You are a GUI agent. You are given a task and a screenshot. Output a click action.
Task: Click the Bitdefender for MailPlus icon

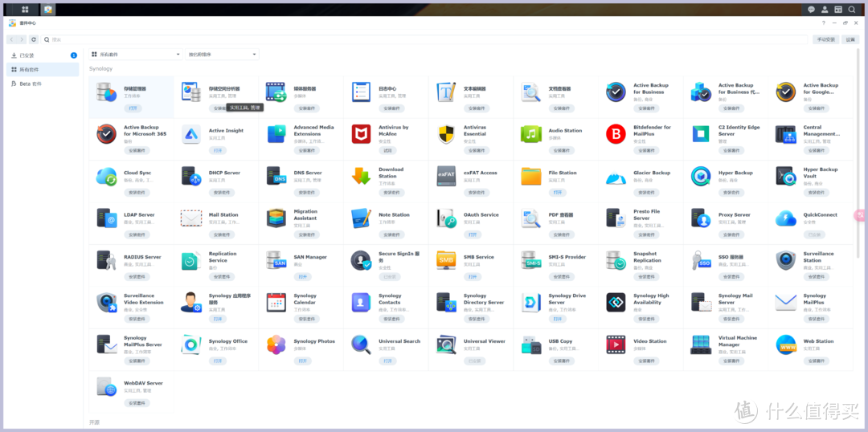coord(616,134)
